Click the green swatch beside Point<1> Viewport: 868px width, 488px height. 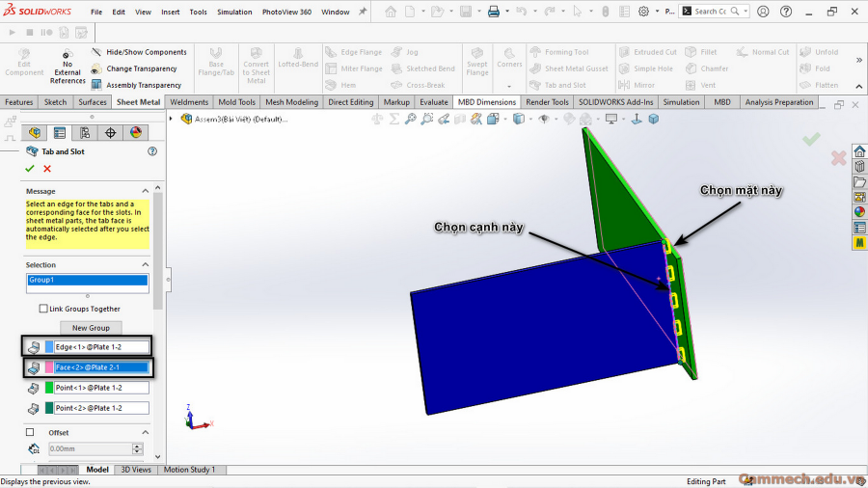point(49,388)
